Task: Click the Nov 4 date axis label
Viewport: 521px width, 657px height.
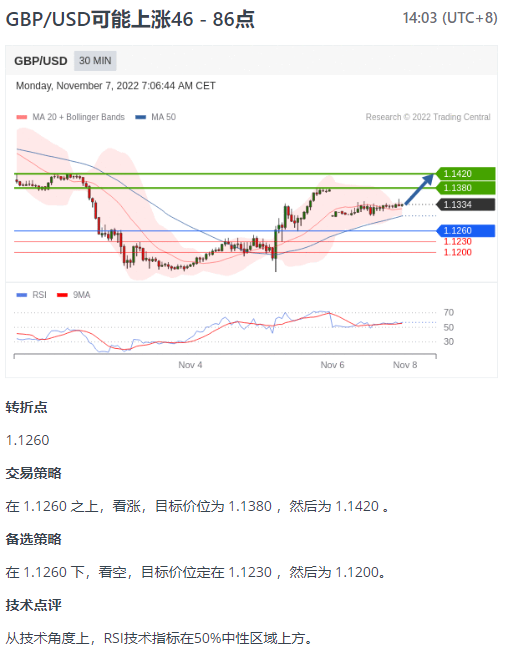Action: click(190, 365)
